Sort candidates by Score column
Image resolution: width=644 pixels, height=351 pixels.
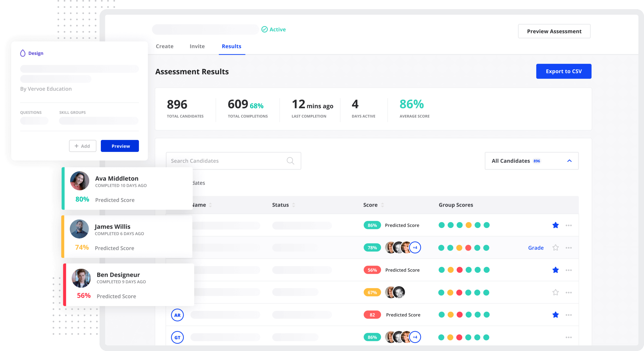[x=382, y=205]
